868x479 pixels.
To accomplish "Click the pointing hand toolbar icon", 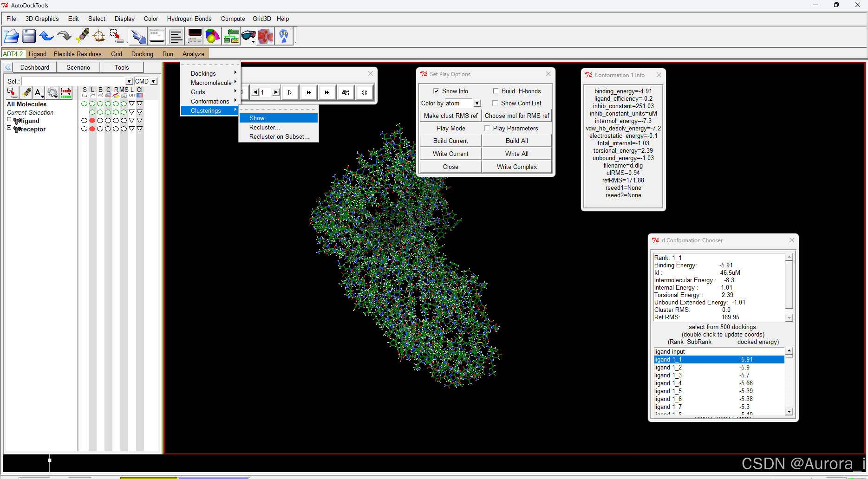I will (138, 36).
